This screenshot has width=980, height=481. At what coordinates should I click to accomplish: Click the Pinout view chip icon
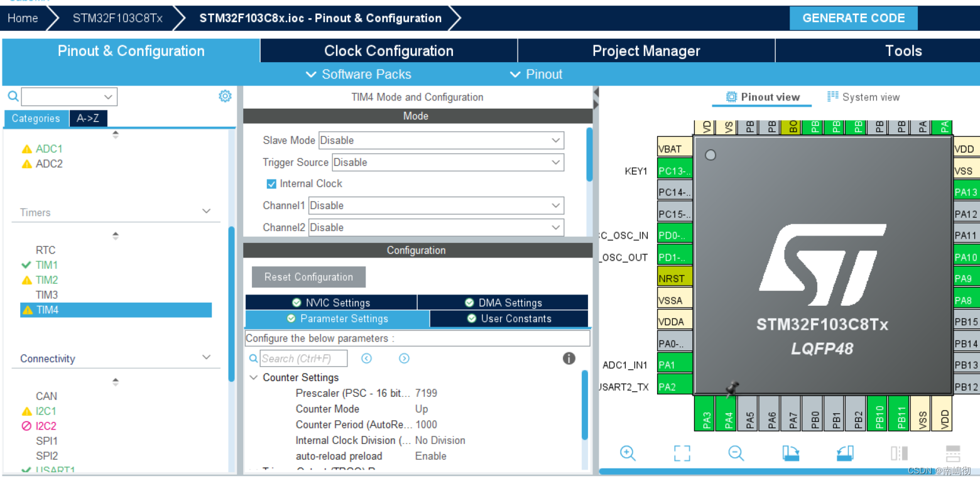click(x=731, y=97)
